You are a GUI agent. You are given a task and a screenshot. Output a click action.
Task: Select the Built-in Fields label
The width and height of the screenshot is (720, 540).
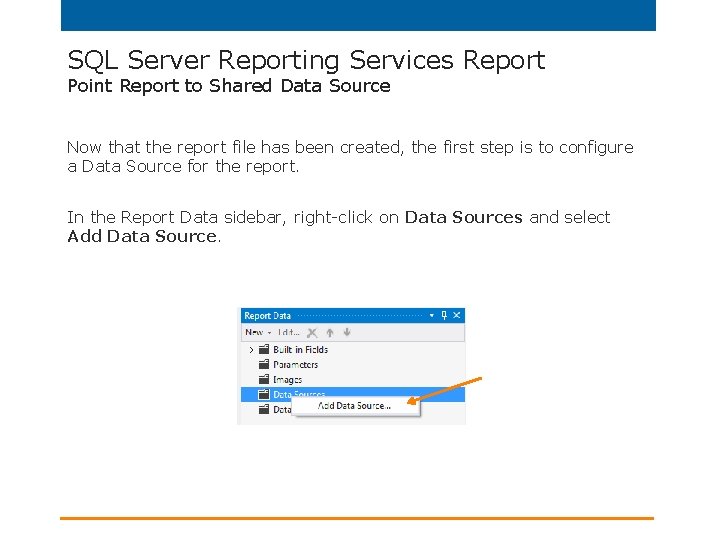point(301,350)
